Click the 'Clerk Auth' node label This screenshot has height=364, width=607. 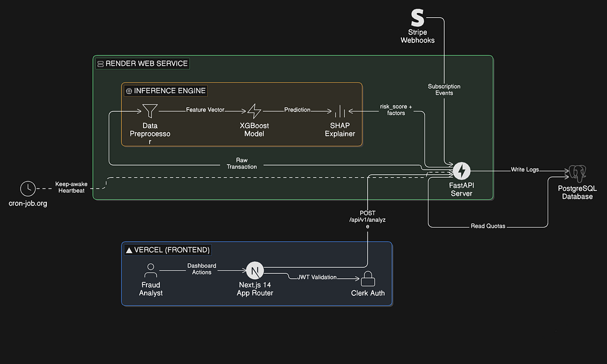pyautogui.click(x=368, y=293)
